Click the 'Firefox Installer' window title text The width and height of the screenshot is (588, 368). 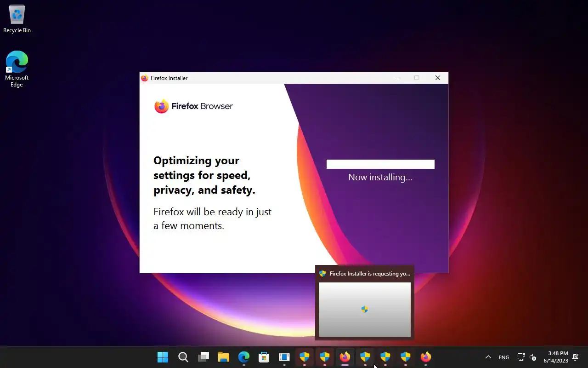169,78
